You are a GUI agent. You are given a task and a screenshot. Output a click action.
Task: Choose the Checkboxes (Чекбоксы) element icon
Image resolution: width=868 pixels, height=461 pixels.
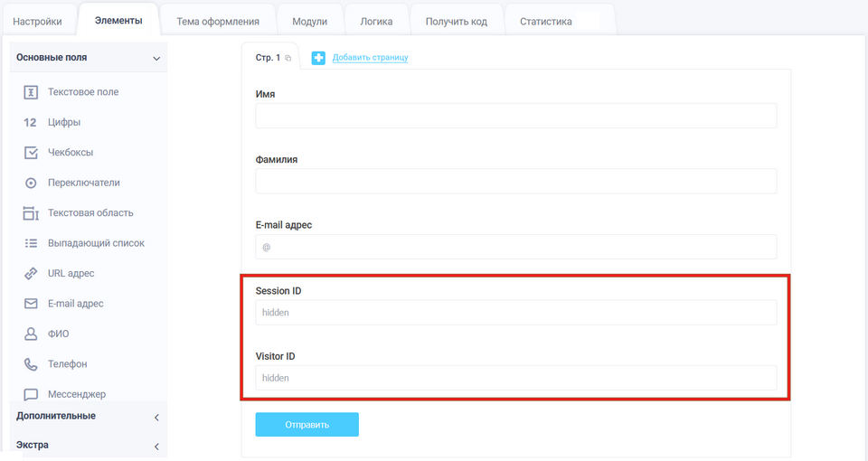click(x=31, y=153)
